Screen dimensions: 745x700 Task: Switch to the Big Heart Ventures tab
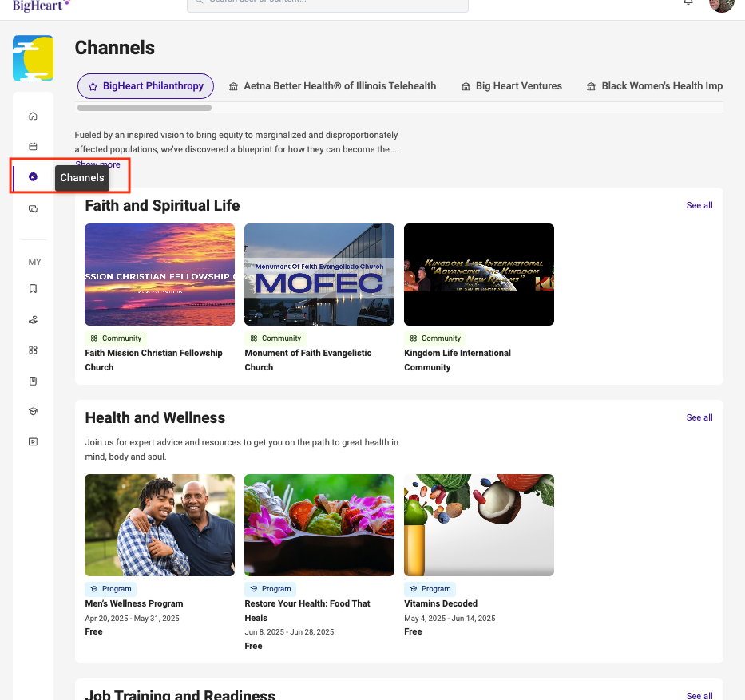(x=512, y=86)
